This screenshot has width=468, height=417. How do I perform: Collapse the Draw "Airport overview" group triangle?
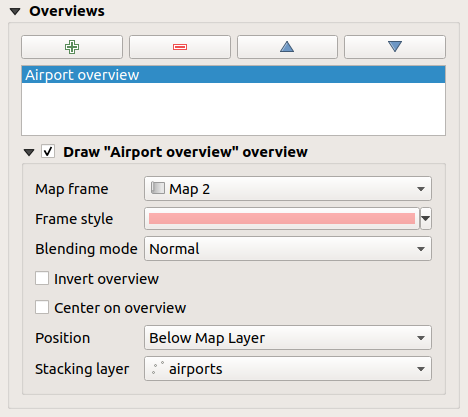[x=29, y=153]
